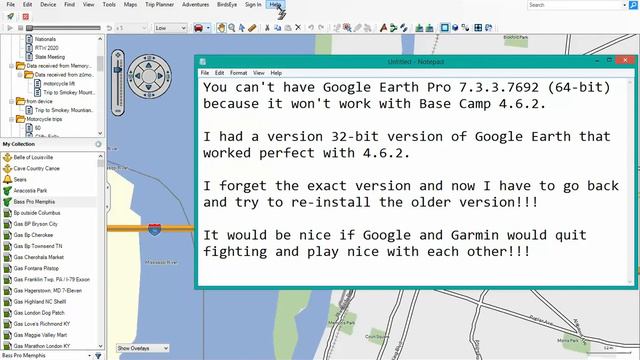Pan map left with compass arrow
The image size is (640, 360).
click(x=138, y=76)
